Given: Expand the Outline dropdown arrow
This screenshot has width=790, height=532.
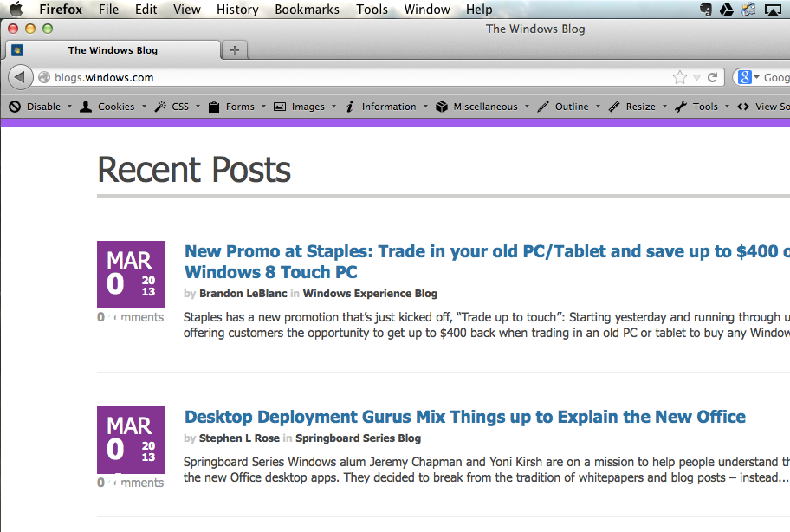Looking at the screenshot, I should pos(598,107).
